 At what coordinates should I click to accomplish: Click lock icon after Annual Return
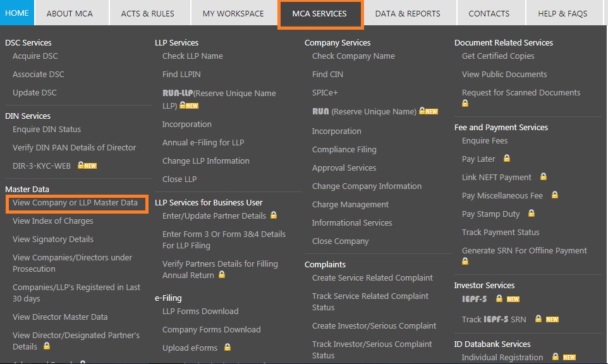click(222, 274)
